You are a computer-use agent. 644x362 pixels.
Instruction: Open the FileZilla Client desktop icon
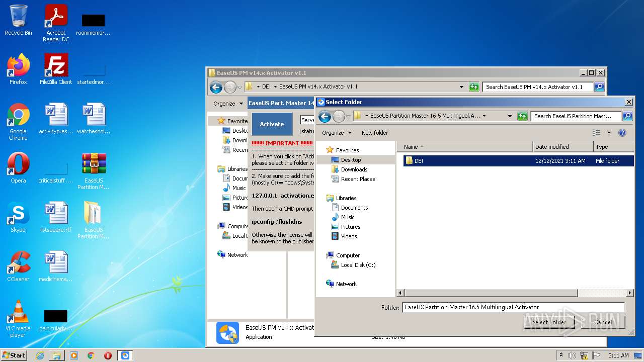[x=56, y=69]
